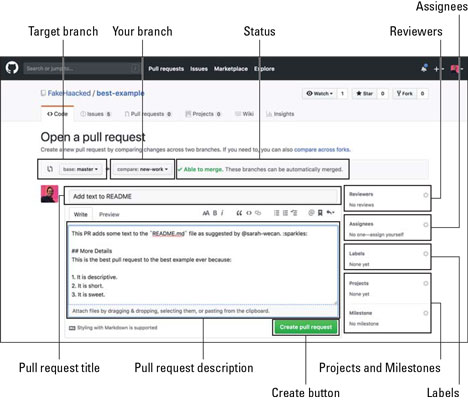This screenshot has height=400, width=468.
Task: Select the Write editor tab
Action: click(80, 214)
